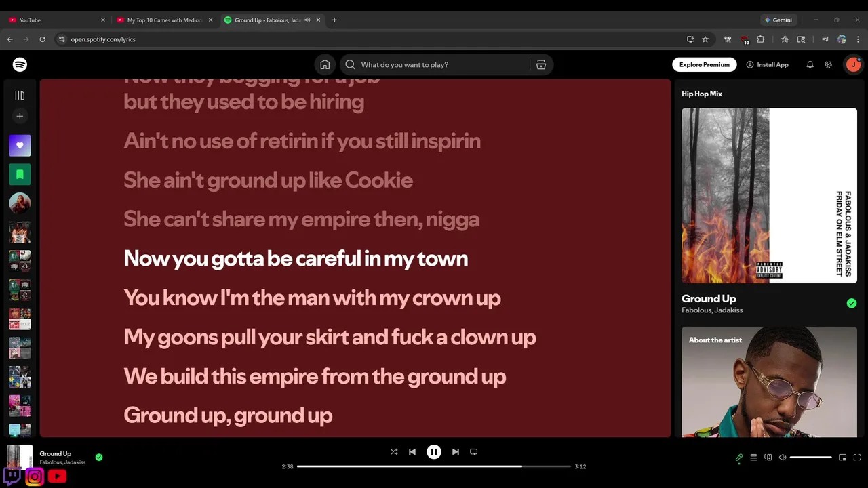The height and width of the screenshot is (488, 868).
Task: Open Instagram icon in taskbar
Action: [x=35, y=476]
